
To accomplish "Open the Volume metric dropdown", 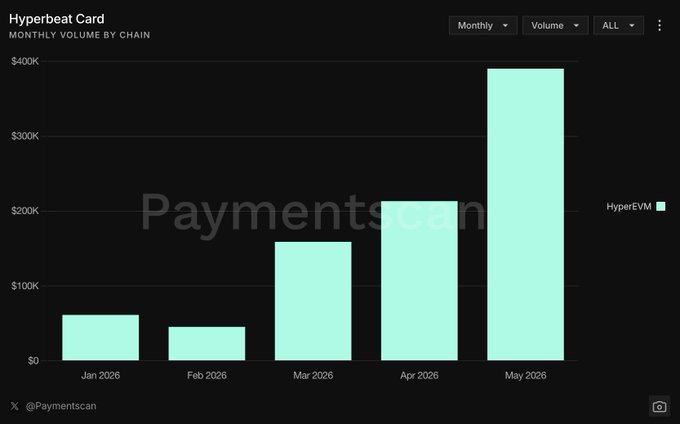I will [x=555, y=26].
